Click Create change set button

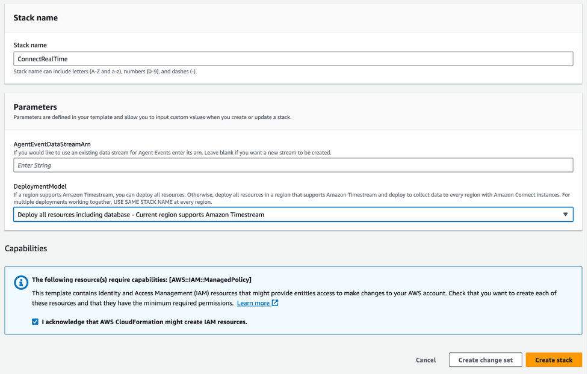485,360
